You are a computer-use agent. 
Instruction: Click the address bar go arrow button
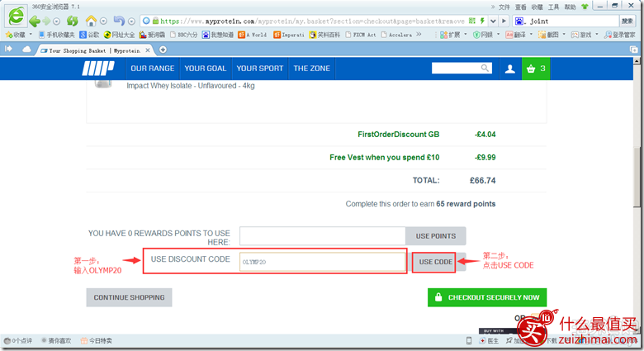point(504,21)
